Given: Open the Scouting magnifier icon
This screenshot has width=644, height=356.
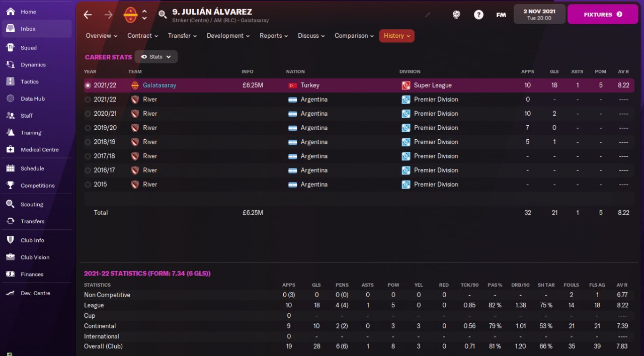Looking at the screenshot, I should [x=10, y=204].
